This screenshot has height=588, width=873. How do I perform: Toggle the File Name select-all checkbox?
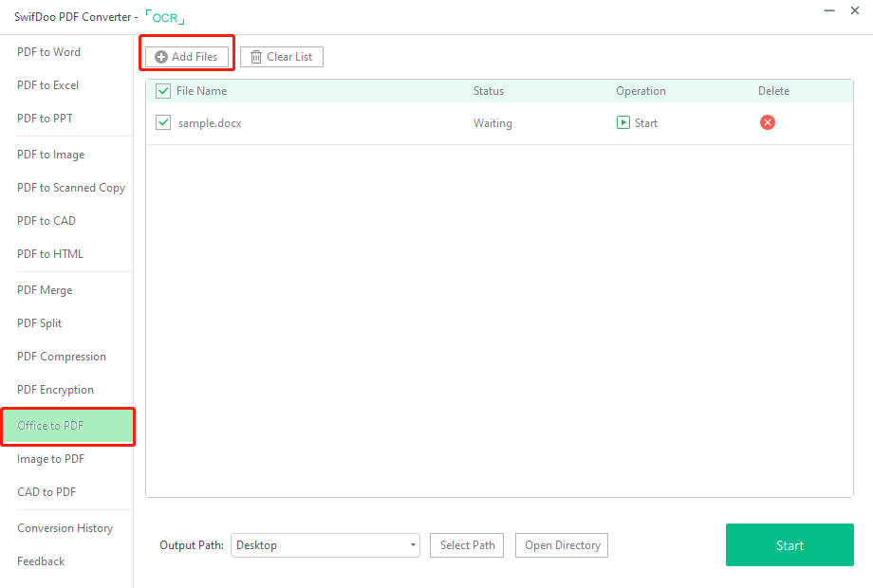coord(163,91)
